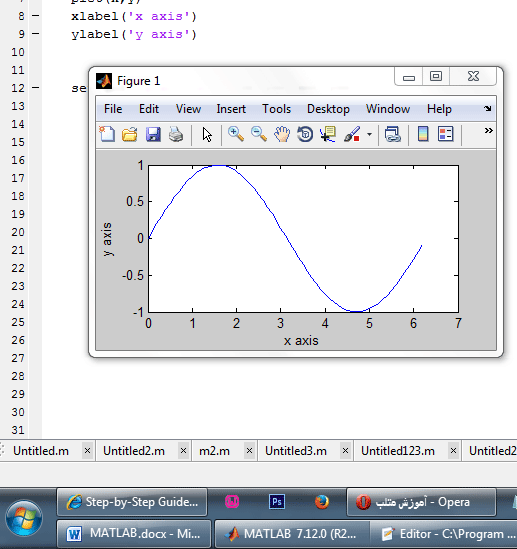Select the Zoom Out magnifier tool

point(259,134)
